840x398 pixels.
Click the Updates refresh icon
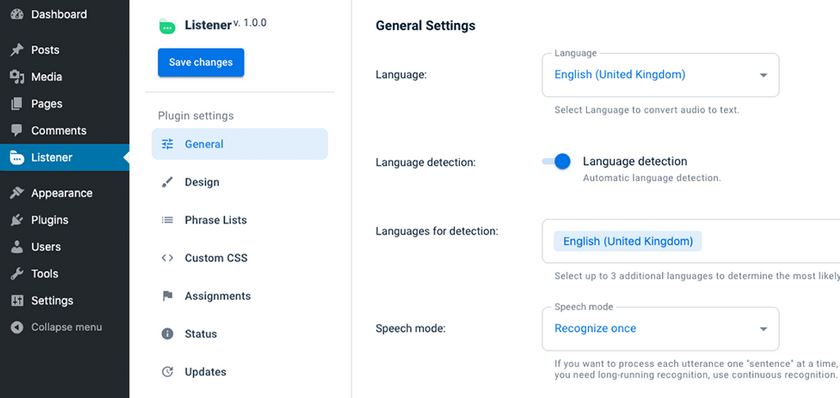click(168, 372)
